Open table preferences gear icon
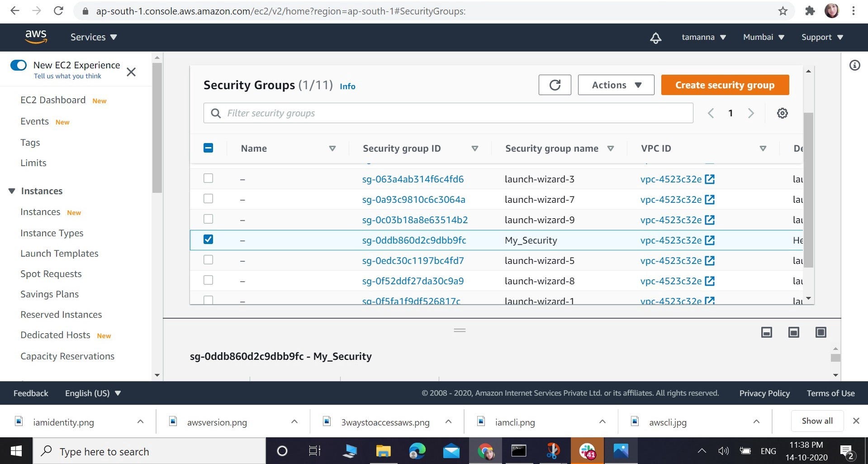Screen dimensions: 868x464 pyautogui.click(x=782, y=113)
